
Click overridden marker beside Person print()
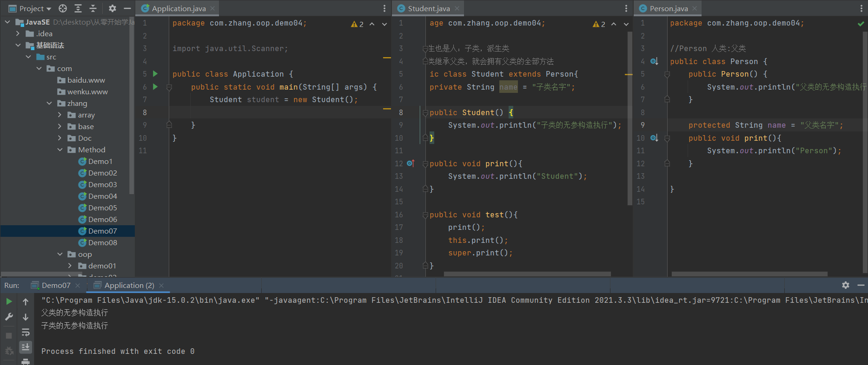(x=654, y=138)
